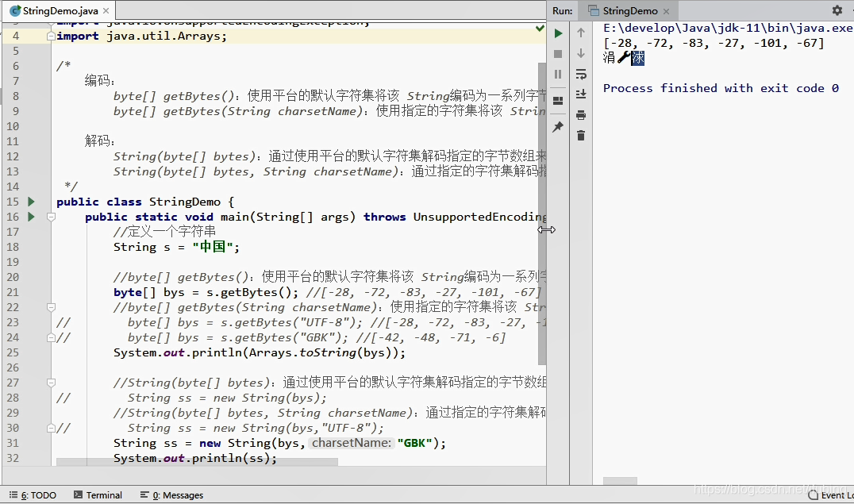Click the Stop process icon in Run panel
Screen dimensions: 854x504
pos(558,54)
